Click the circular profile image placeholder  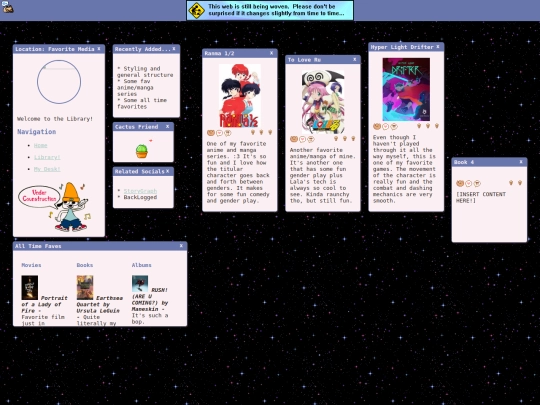[x=59, y=82]
